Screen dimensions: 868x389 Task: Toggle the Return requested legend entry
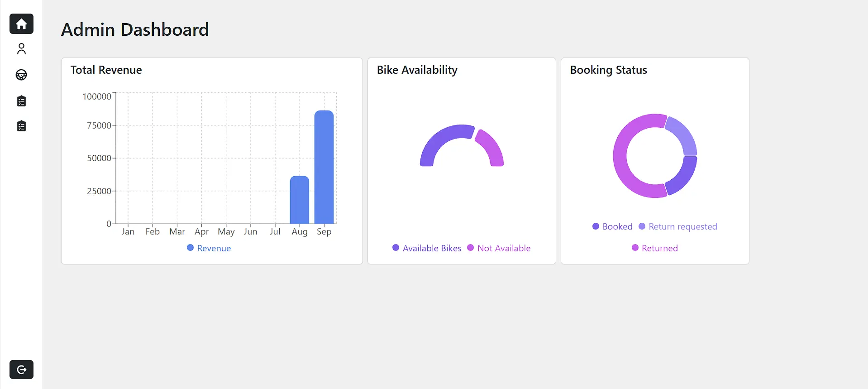678,226
